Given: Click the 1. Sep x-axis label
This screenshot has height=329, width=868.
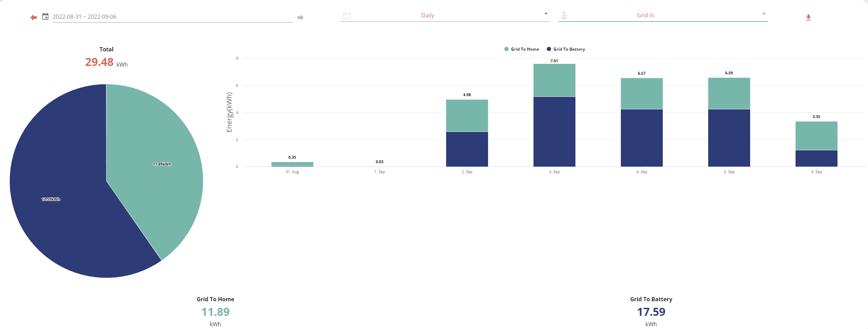Looking at the screenshot, I should coord(380,172).
